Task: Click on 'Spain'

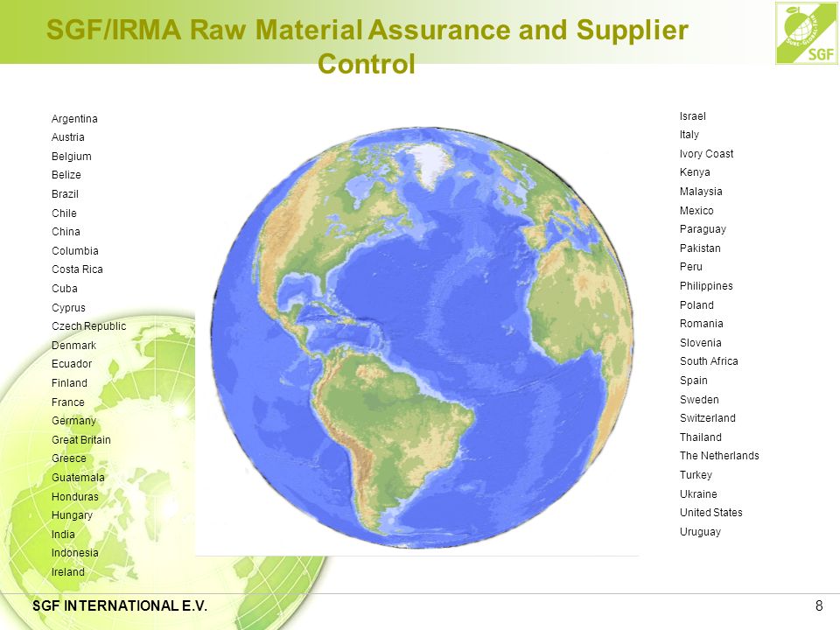Action: (x=694, y=381)
